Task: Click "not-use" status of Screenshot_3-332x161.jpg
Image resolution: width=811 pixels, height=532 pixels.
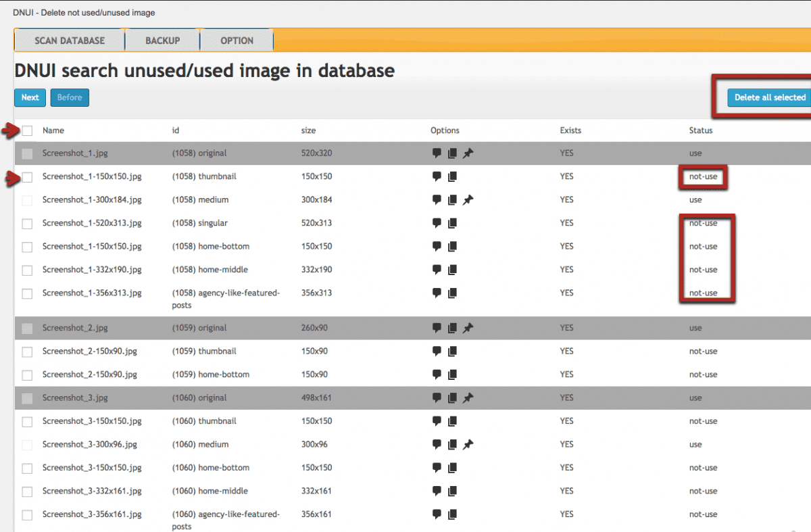Action: tap(704, 491)
